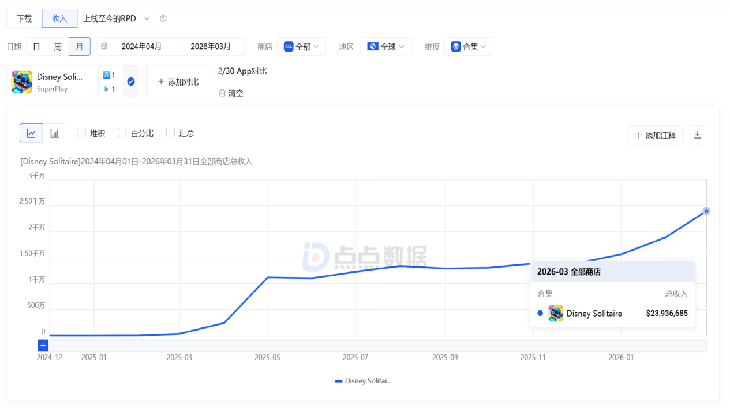Open the 全球 region dropdown

coord(387,46)
